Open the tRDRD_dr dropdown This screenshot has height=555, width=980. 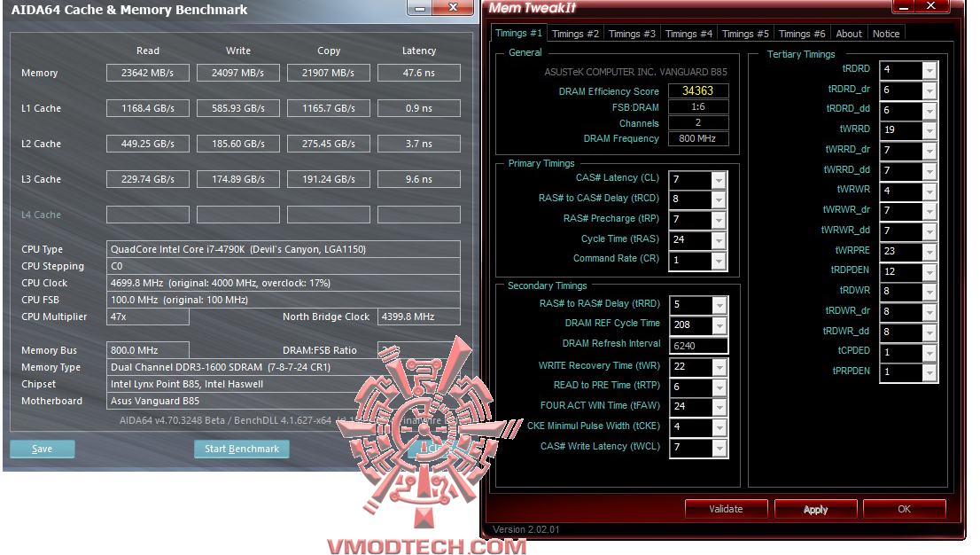click(x=930, y=90)
